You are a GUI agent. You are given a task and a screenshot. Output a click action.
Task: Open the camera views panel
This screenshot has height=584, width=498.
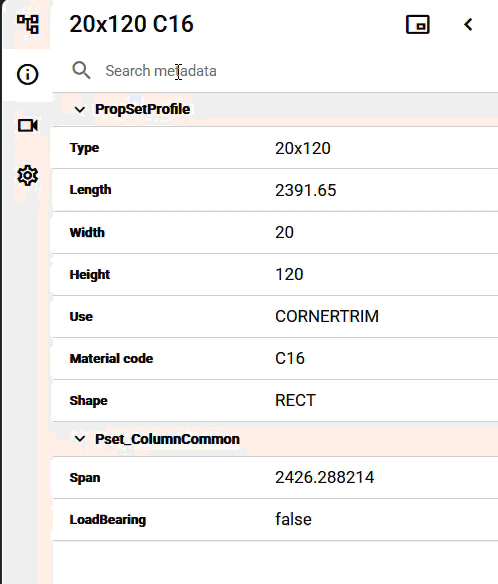(x=28, y=126)
